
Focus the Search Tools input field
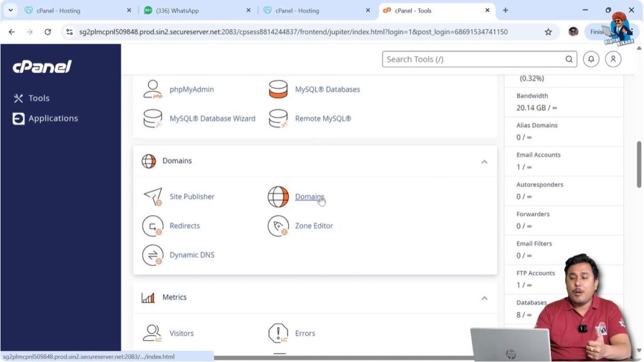click(x=472, y=59)
